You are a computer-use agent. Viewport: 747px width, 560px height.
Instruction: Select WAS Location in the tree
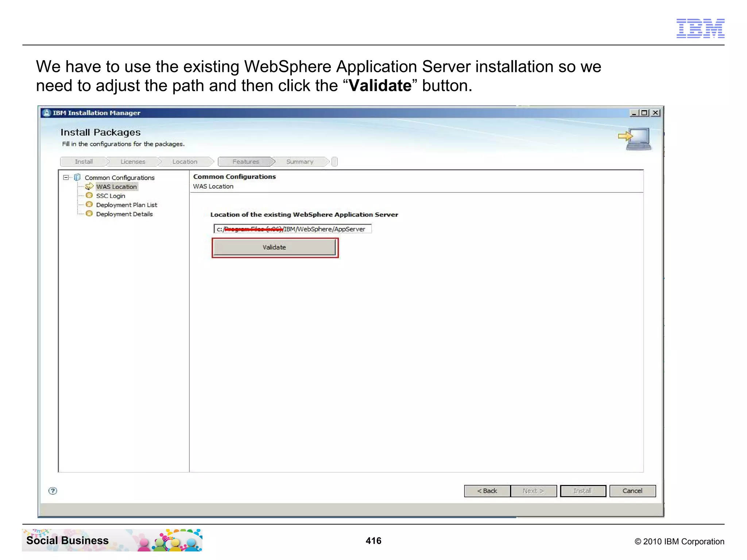(x=116, y=187)
